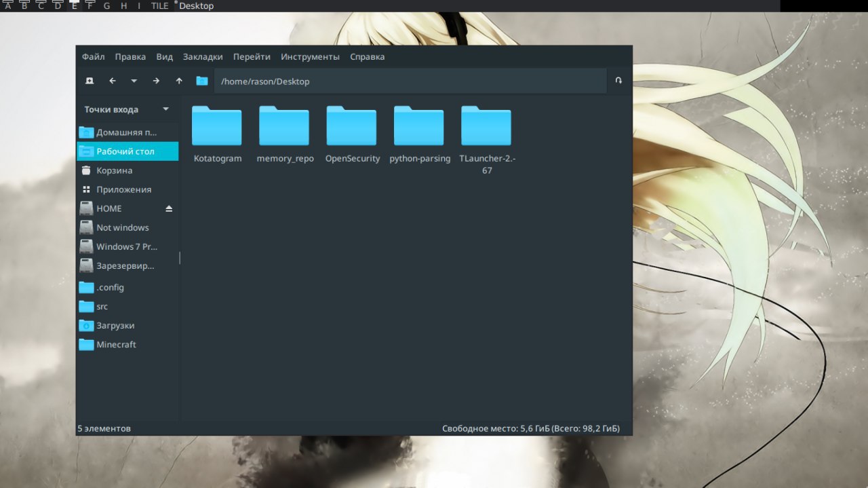The width and height of the screenshot is (868, 488).
Task: Open the Инструменты menu
Action: click(x=310, y=57)
